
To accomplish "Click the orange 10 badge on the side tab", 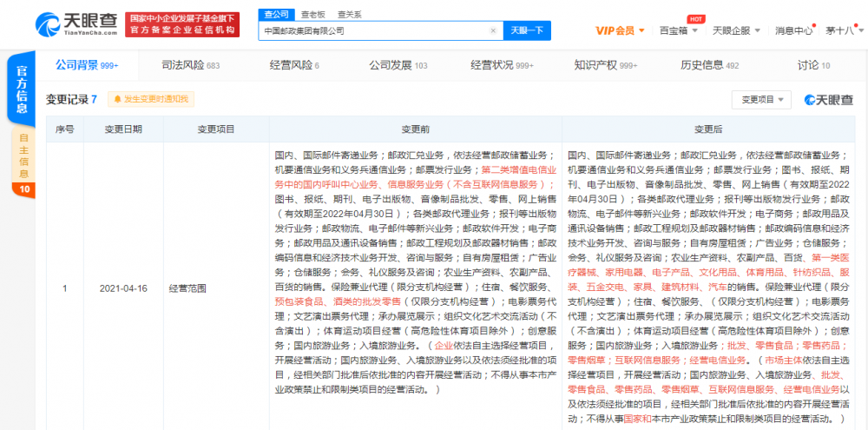I will coord(23,190).
